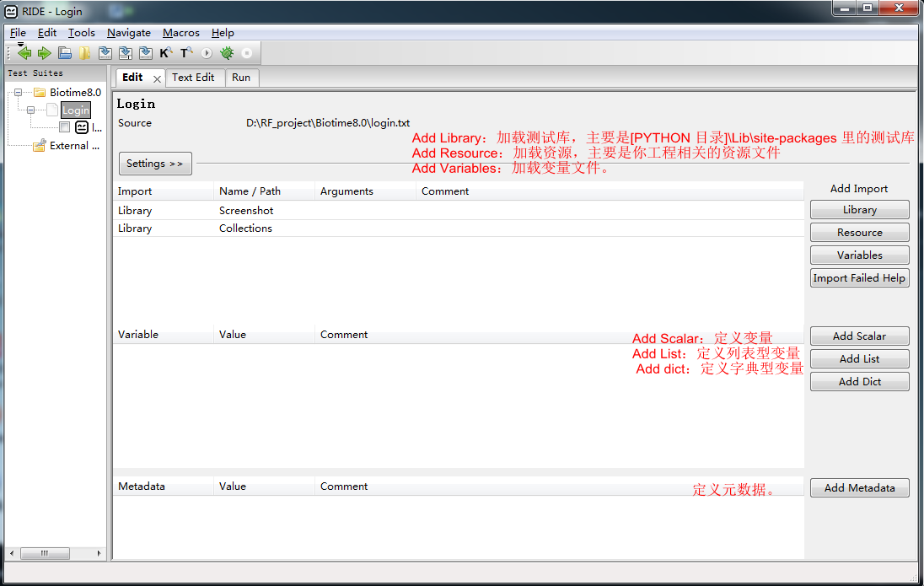The height and width of the screenshot is (586, 924).
Task: Select the Collections library row
Action: pos(459,228)
